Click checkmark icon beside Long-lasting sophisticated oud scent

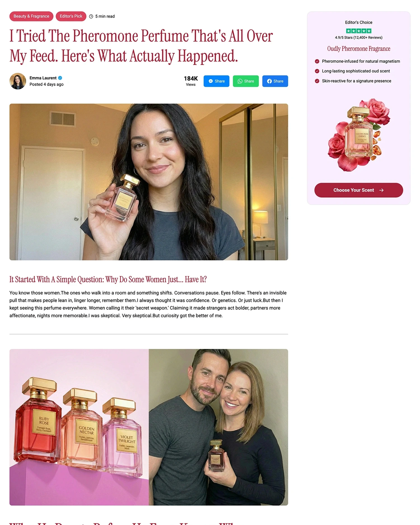click(317, 71)
